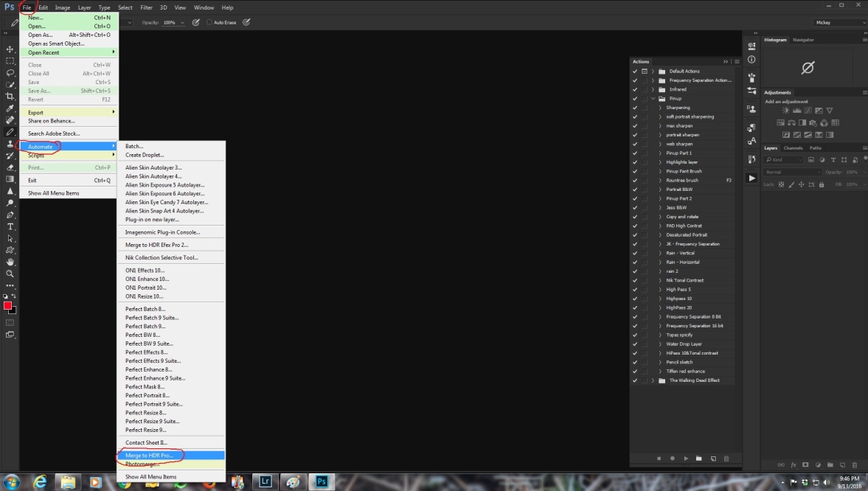This screenshot has width=868, height=491.
Task: Add a Color Balance adjustment
Action: [791, 123]
